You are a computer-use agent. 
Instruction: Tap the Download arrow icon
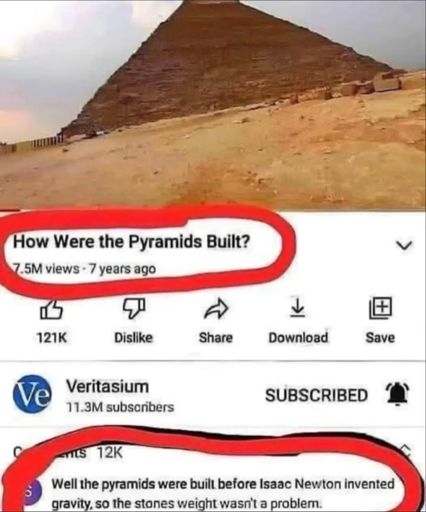coord(298,308)
